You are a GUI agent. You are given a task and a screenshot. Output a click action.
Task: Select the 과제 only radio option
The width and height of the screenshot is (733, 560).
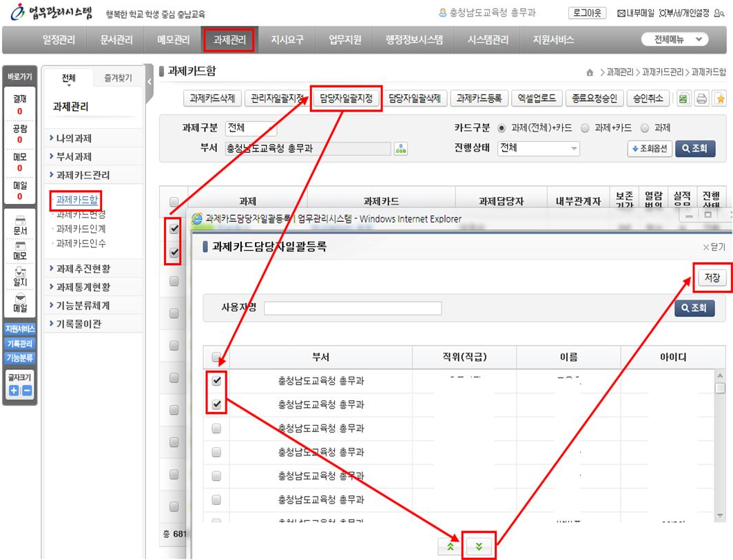(x=645, y=128)
